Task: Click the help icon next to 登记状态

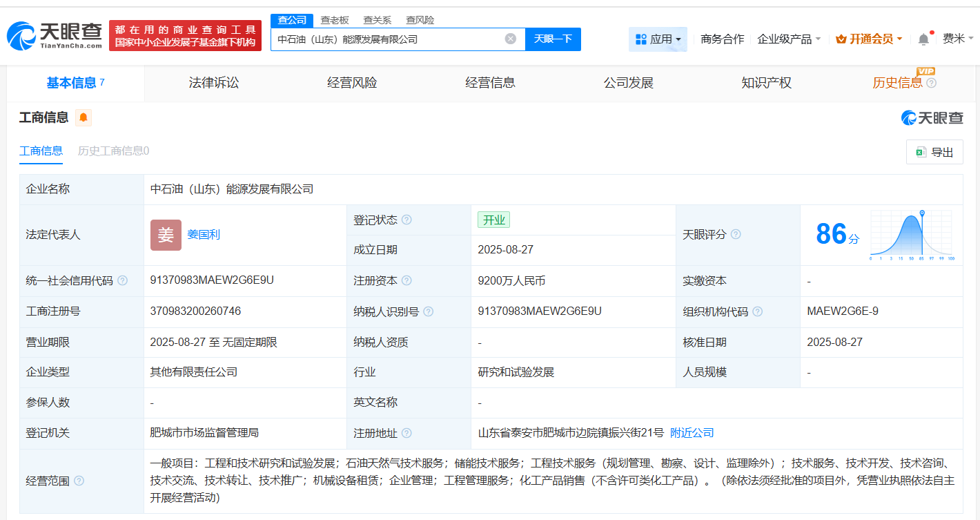Action: click(406, 220)
